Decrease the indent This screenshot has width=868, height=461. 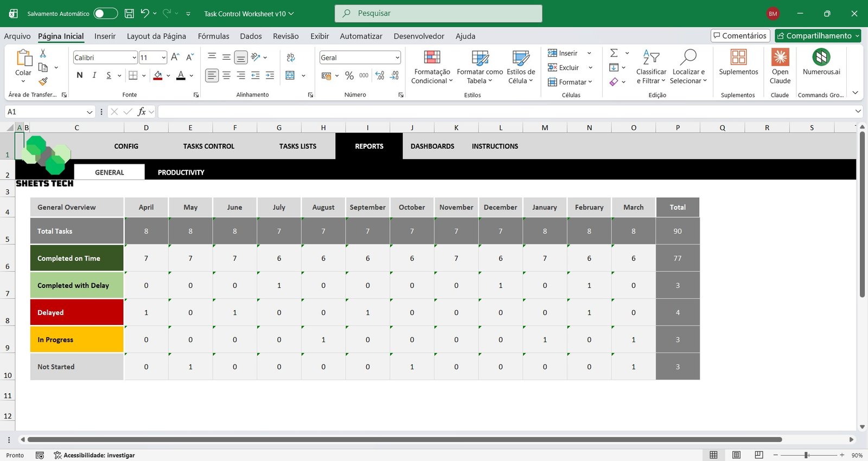coord(256,75)
